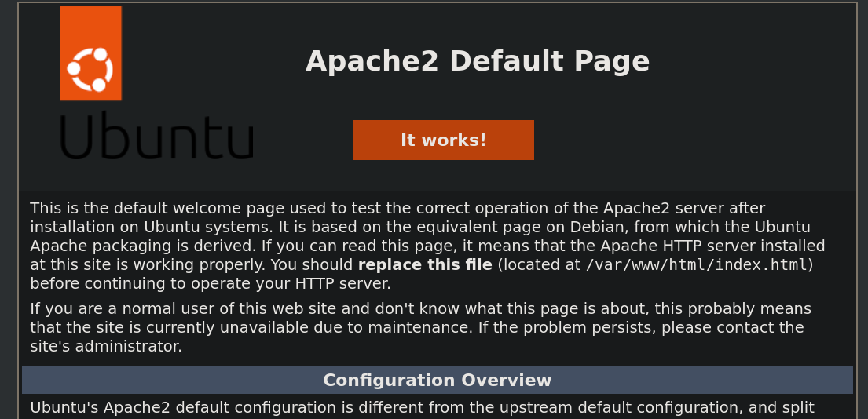868x419 pixels.
Task: Click the bold 'replace this file' text
Action: (425, 264)
